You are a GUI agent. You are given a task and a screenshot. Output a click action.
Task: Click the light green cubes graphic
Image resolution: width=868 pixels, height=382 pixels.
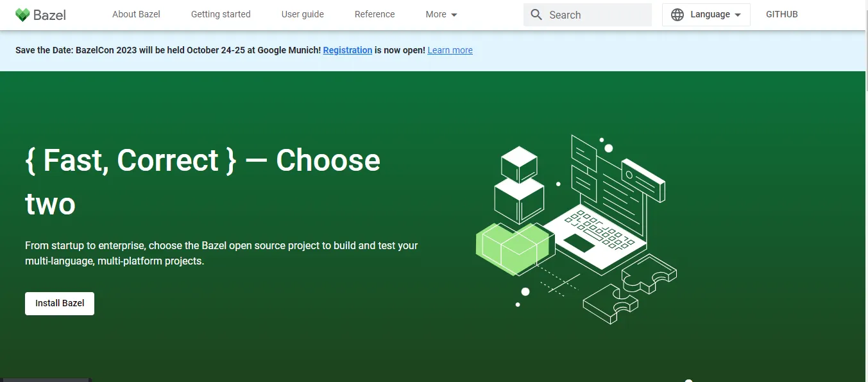(x=512, y=248)
